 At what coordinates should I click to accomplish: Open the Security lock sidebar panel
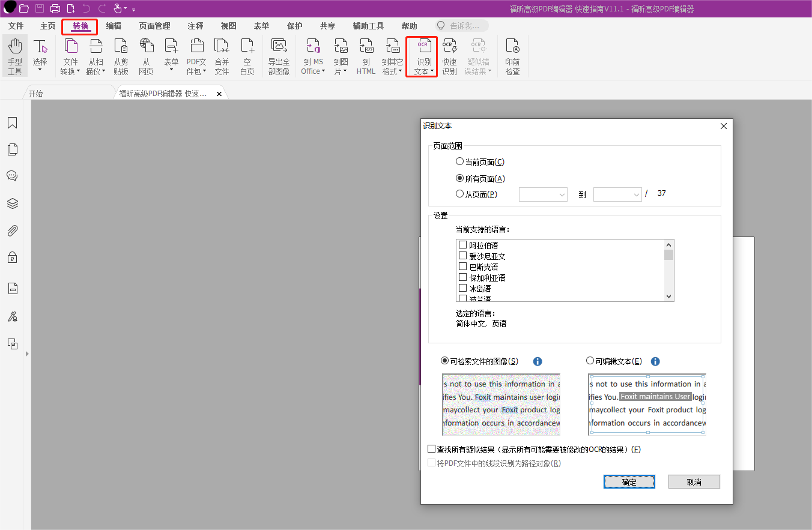[12, 257]
